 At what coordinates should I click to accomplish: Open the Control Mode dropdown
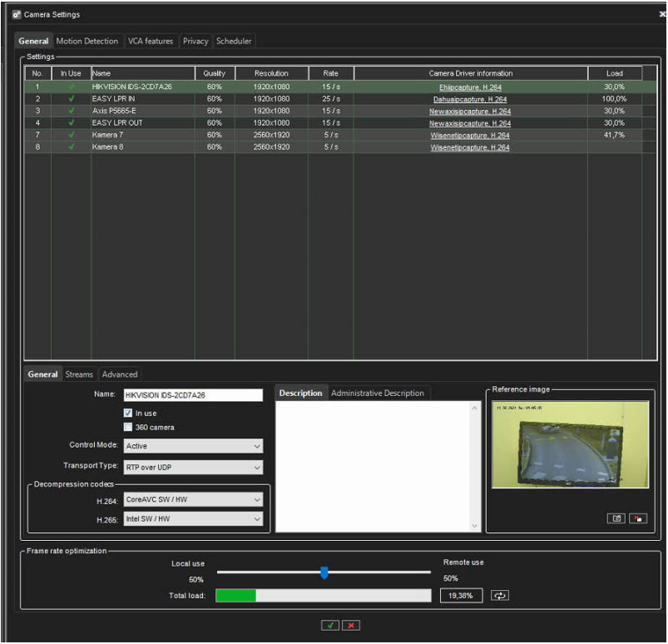pos(193,446)
